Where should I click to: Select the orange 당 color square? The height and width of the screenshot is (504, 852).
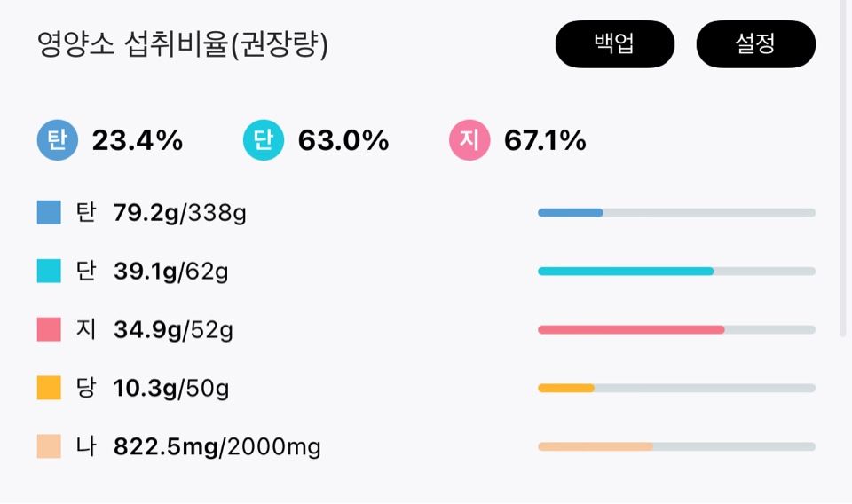[49, 388]
